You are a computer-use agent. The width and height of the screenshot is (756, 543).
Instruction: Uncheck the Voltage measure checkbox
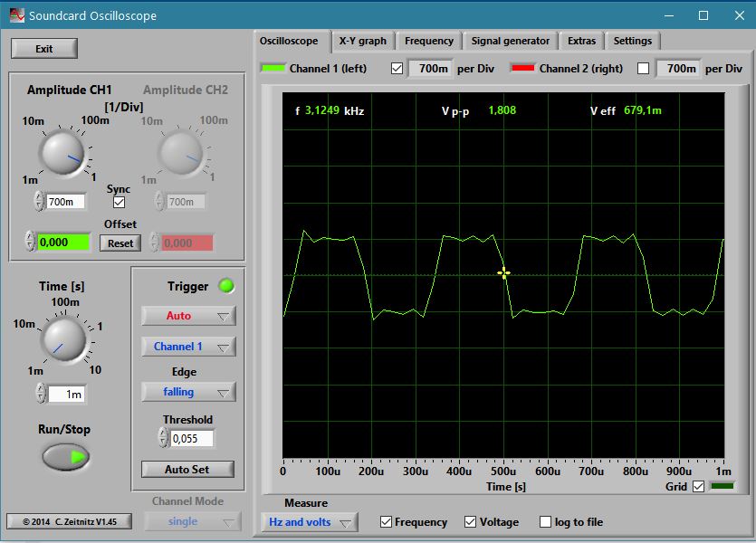[470, 522]
